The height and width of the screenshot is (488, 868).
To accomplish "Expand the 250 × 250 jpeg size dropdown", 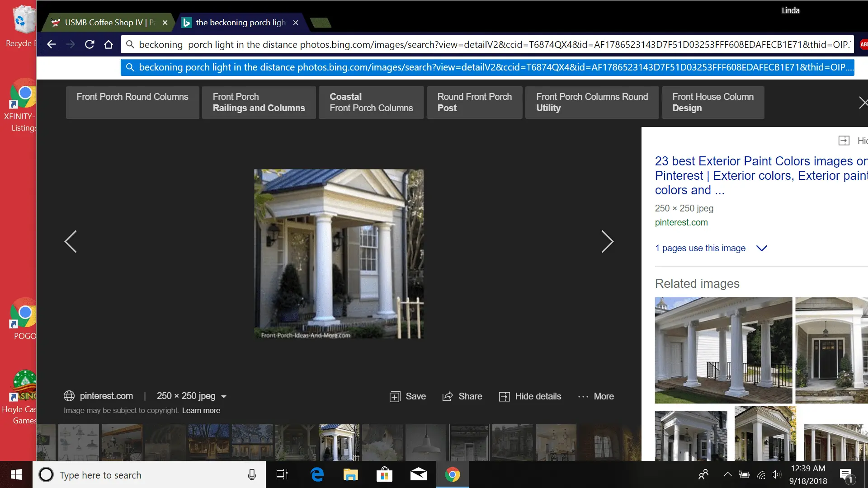I will (x=223, y=397).
